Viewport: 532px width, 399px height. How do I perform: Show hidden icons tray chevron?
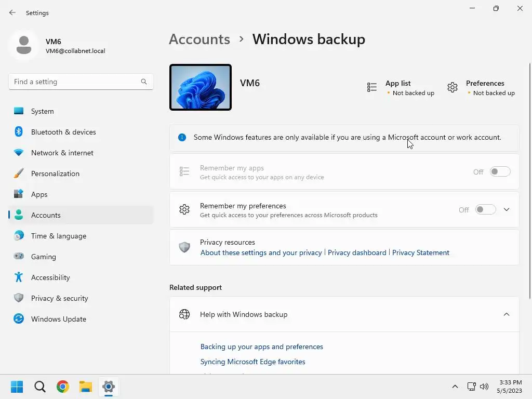point(455,387)
